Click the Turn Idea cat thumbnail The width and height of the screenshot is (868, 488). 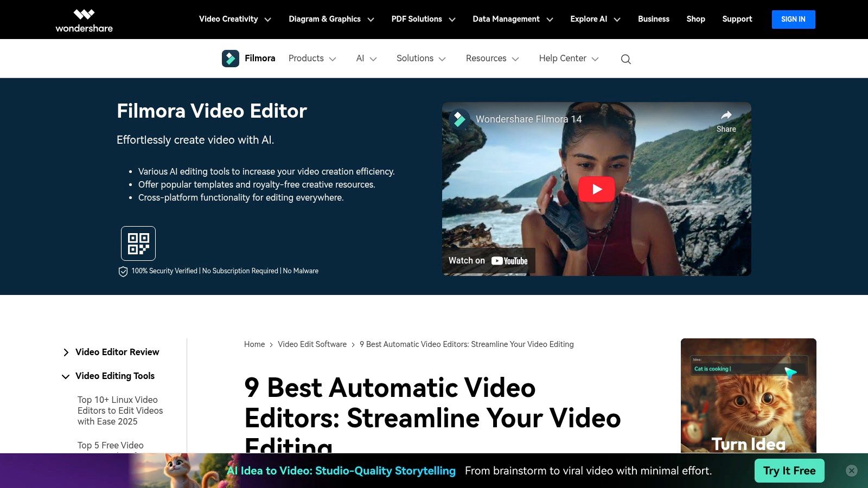748,396
